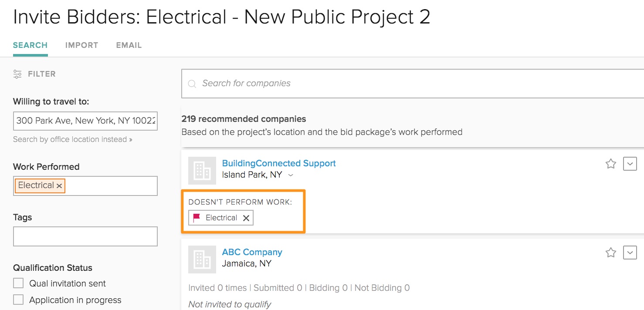Click the Tags input field

coord(85,236)
